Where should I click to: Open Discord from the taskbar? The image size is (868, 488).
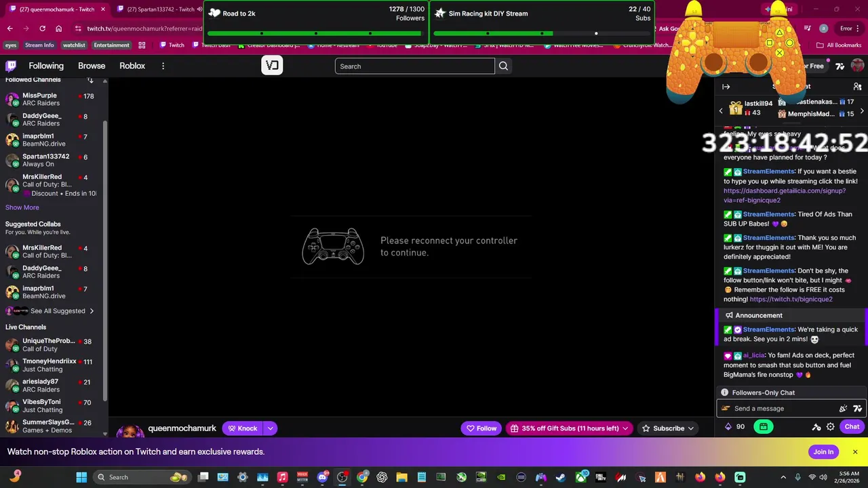click(x=323, y=477)
